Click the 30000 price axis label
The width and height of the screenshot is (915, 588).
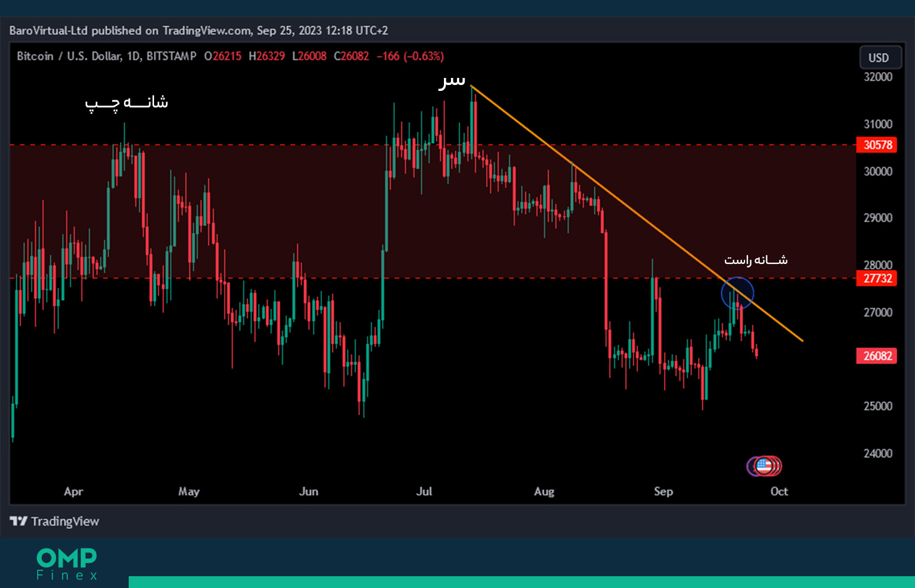878,171
